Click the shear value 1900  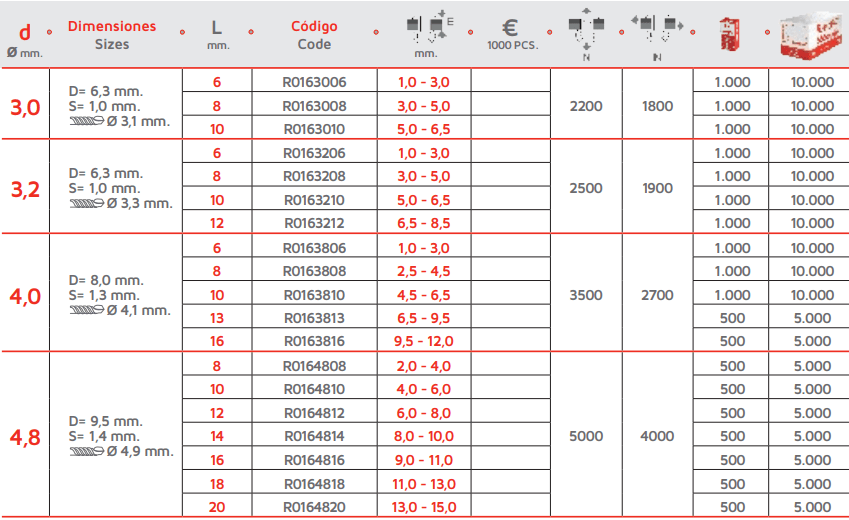coord(657,188)
